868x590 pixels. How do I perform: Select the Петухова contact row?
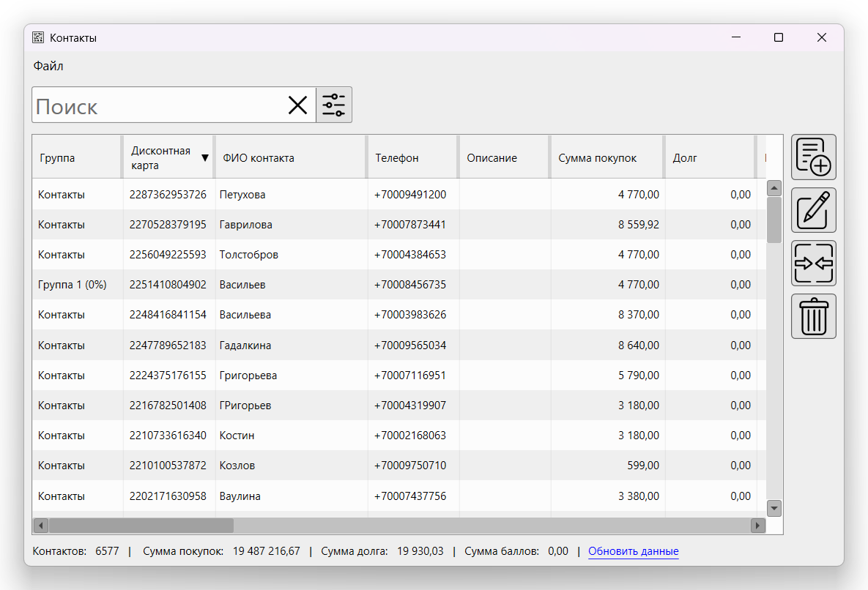(242, 195)
